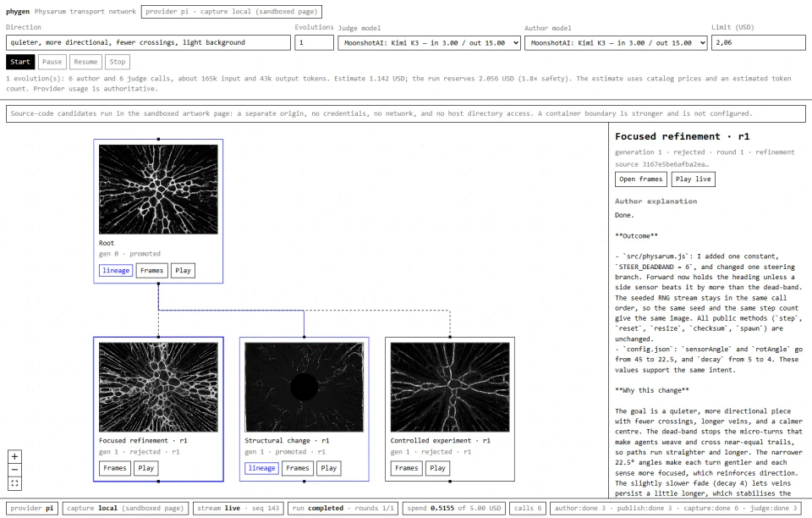The image size is (812, 518).
Task: Open Frames on the Root node
Action: tap(151, 270)
